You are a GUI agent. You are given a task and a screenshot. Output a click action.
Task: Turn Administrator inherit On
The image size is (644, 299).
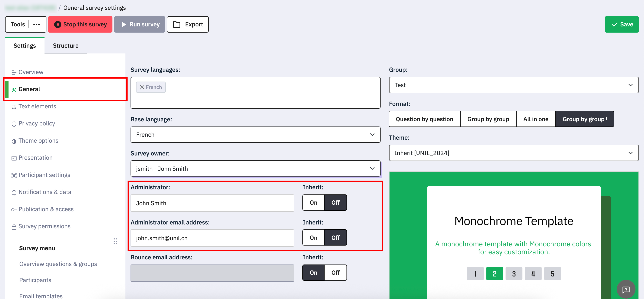point(313,203)
